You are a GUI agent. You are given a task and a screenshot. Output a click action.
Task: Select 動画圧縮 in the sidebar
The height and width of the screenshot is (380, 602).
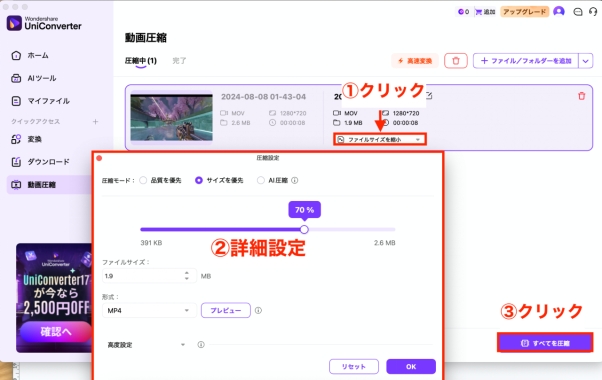(49, 185)
